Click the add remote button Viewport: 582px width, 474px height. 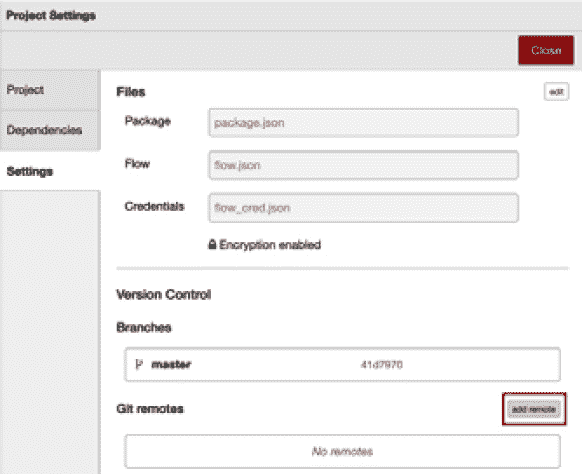[x=534, y=409]
